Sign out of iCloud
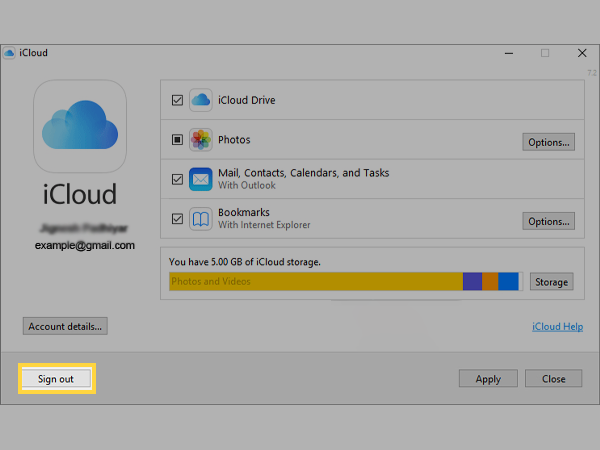Viewport: 600px width, 450px height. click(56, 378)
